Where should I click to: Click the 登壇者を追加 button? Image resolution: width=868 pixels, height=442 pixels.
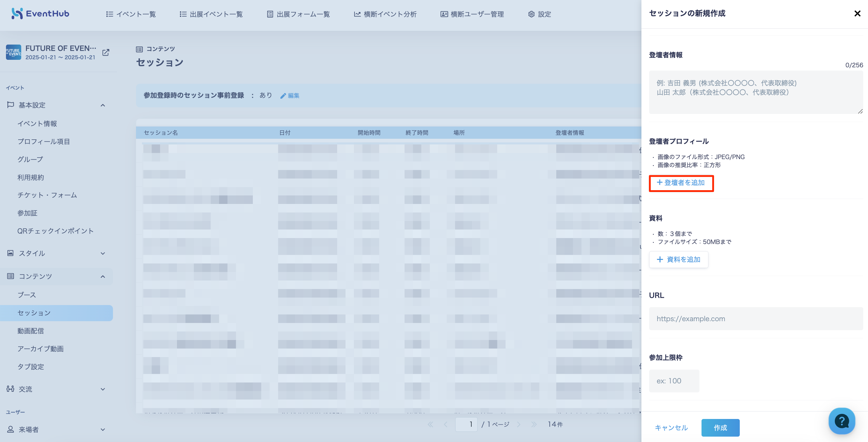tap(681, 183)
